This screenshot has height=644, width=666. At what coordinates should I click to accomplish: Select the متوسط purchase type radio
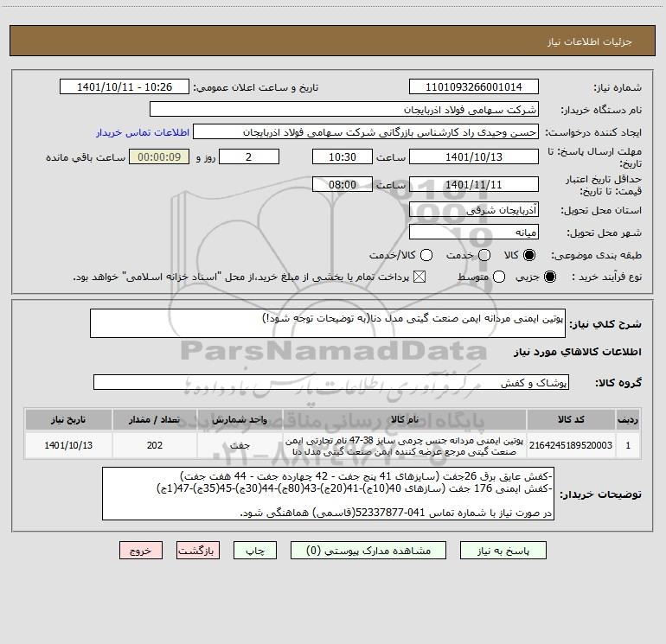(499, 277)
